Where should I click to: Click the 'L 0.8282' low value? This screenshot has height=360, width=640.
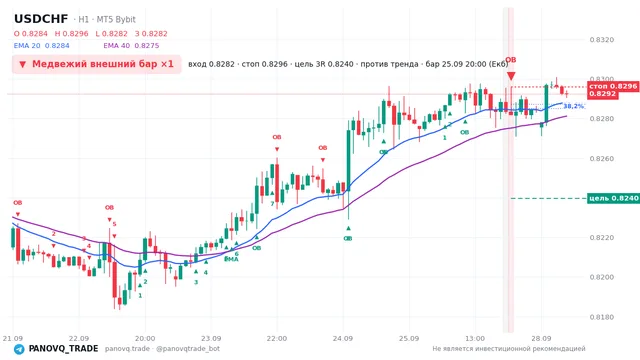tap(111, 33)
